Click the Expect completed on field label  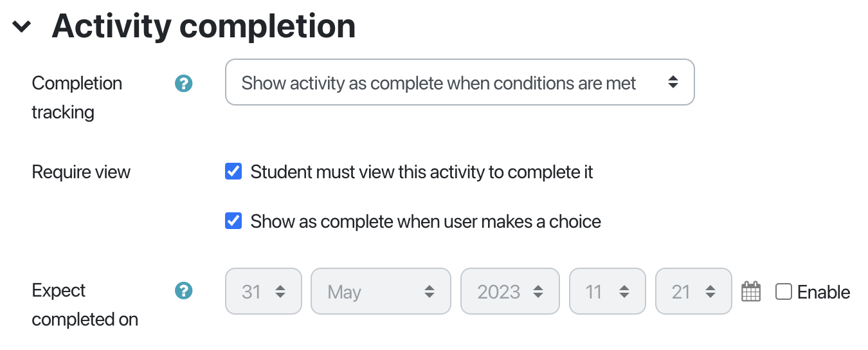pyautogui.click(x=84, y=305)
